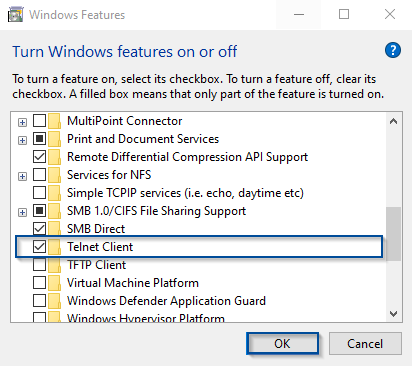The image size is (412, 366).
Task: Clear the Remote Differential Compression API Support checkbox
Action: [39, 157]
